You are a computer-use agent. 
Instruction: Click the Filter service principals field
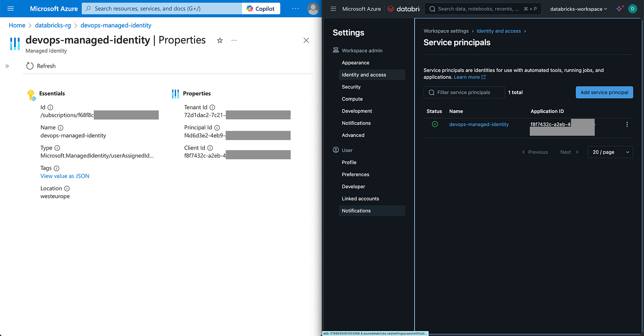coord(464,93)
